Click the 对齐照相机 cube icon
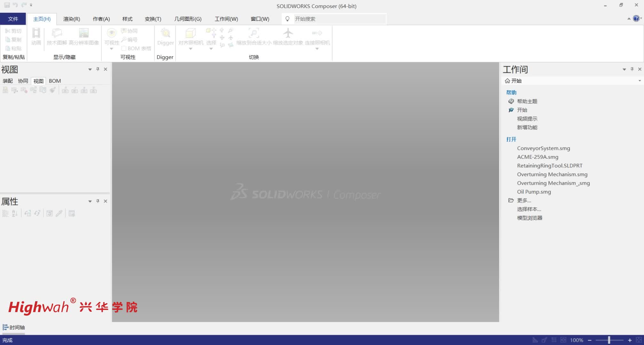644x345 pixels. coord(191,33)
